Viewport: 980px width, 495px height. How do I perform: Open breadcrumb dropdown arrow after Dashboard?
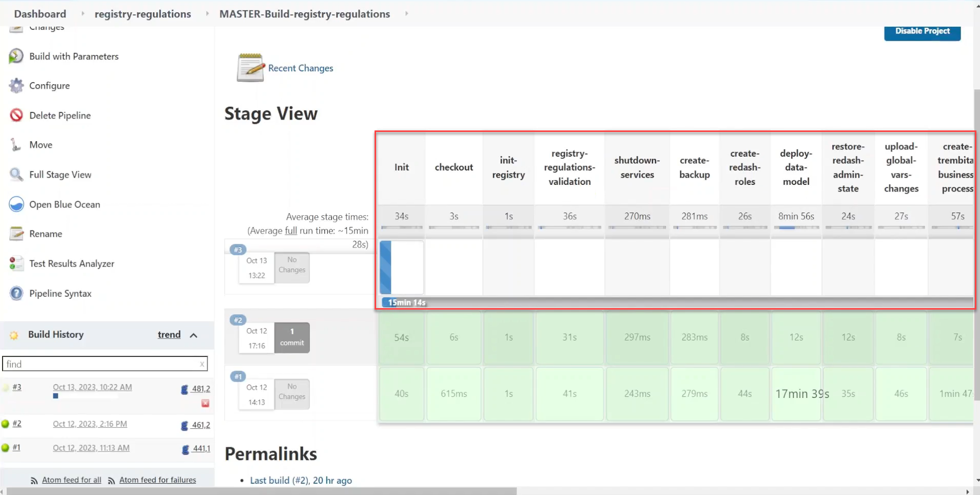[83, 13]
